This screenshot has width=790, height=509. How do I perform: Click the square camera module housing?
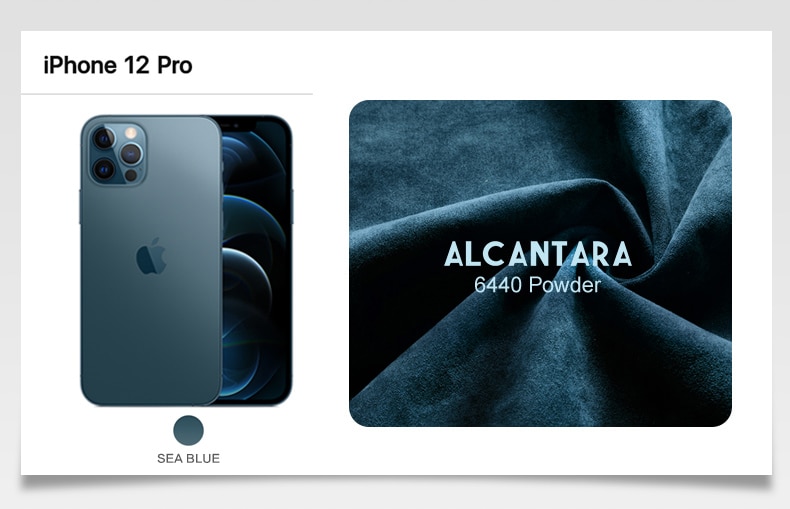pos(118,154)
